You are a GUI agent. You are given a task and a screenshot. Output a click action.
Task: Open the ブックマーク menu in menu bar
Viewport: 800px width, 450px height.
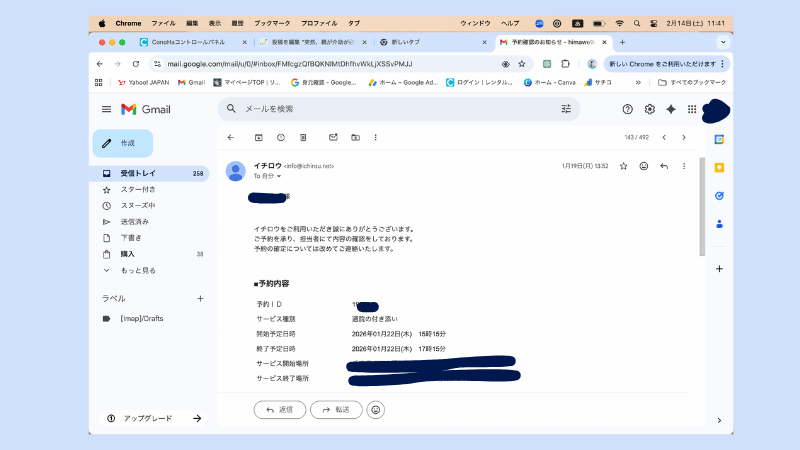pyautogui.click(x=272, y=22)
